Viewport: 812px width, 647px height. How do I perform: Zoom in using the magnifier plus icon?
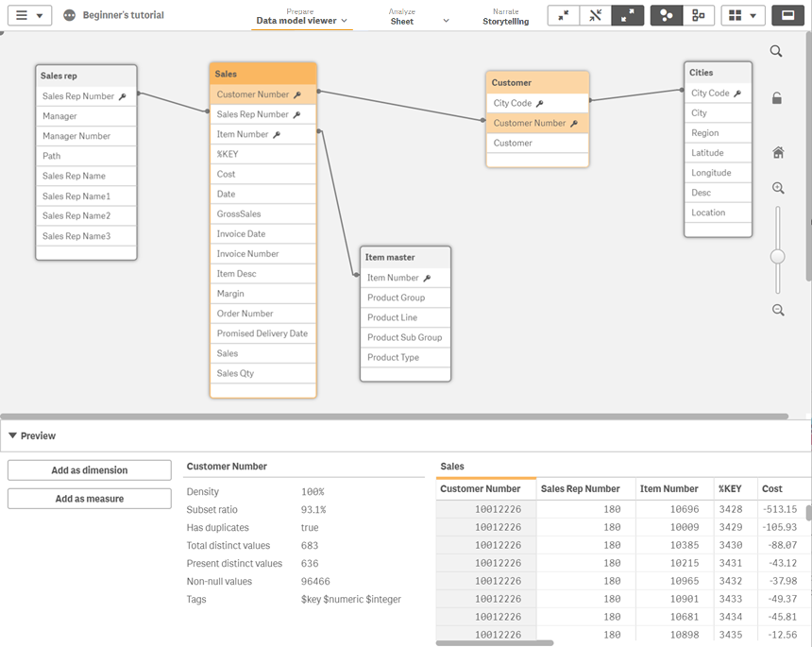click(x=777, y=188)
